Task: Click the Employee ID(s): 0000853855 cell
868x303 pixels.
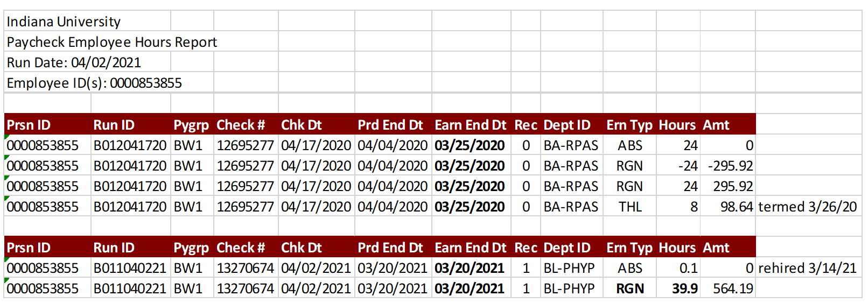Action: click(x=94, y=83)
